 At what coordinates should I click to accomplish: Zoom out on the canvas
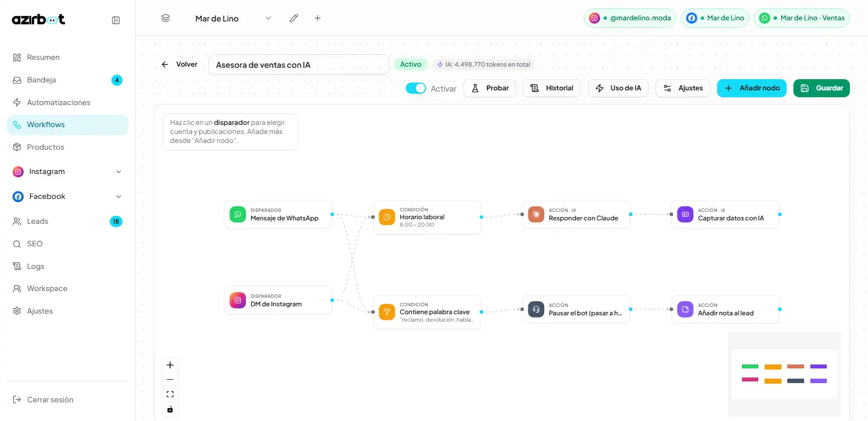170,380
